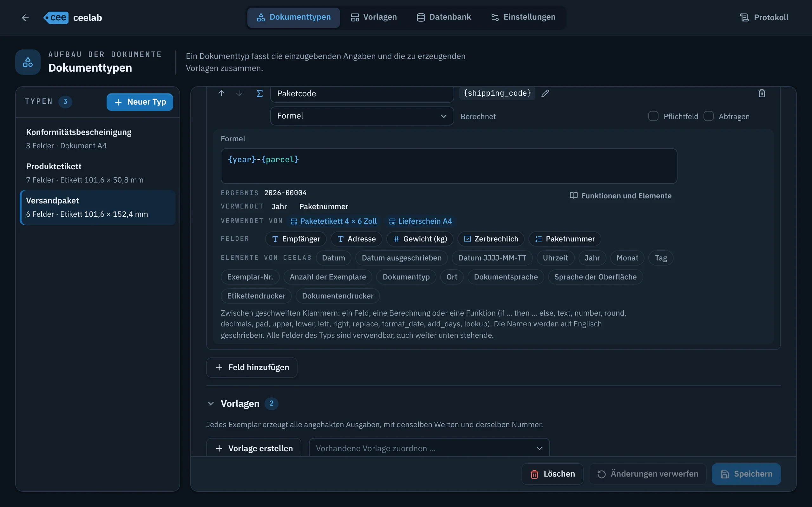Viewport: 812px width, 507px height.
Task: Tick the Abfragen checkbox
Action: (x=708, y=116)
